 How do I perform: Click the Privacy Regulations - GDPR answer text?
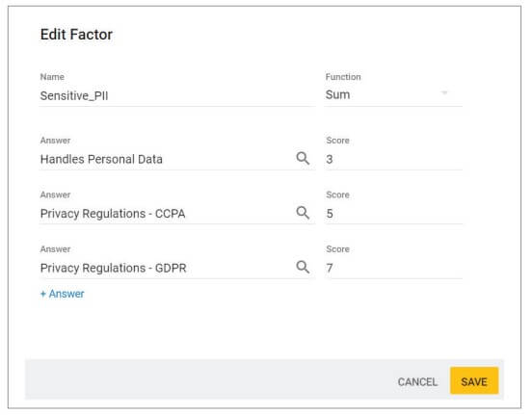point(114,268)
